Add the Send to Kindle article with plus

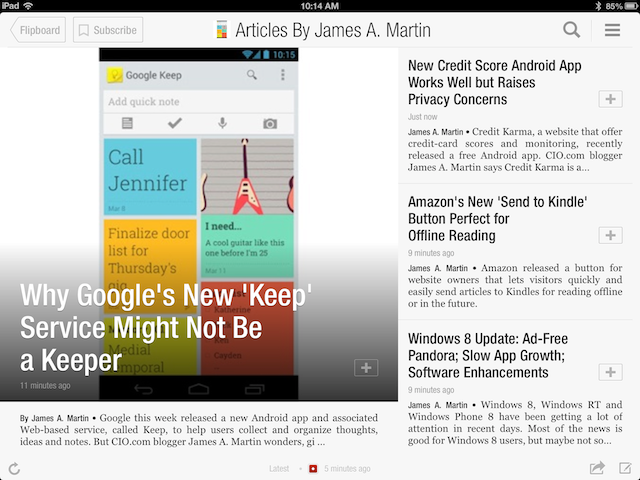pos(610,236)
